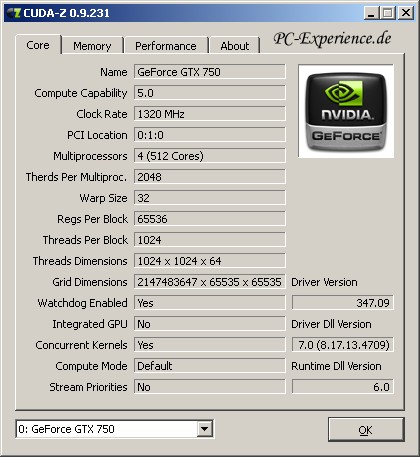Click the PC-Experience.de watermark logo

pos(333,39)
